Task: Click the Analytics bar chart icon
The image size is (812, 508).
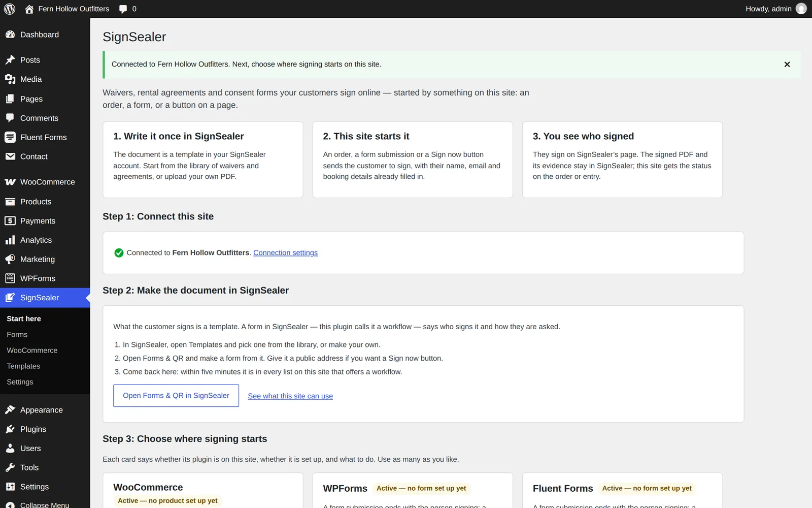Action: click(x=10, y=240)
